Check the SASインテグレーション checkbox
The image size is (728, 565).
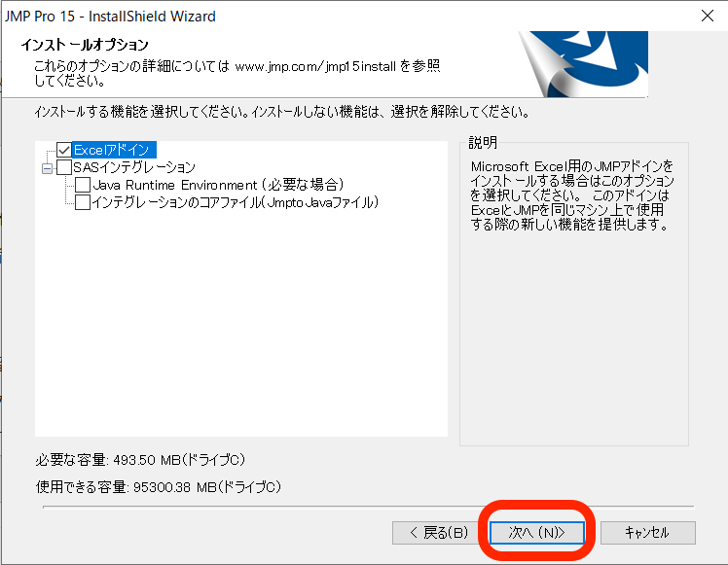tap(64, 167)
